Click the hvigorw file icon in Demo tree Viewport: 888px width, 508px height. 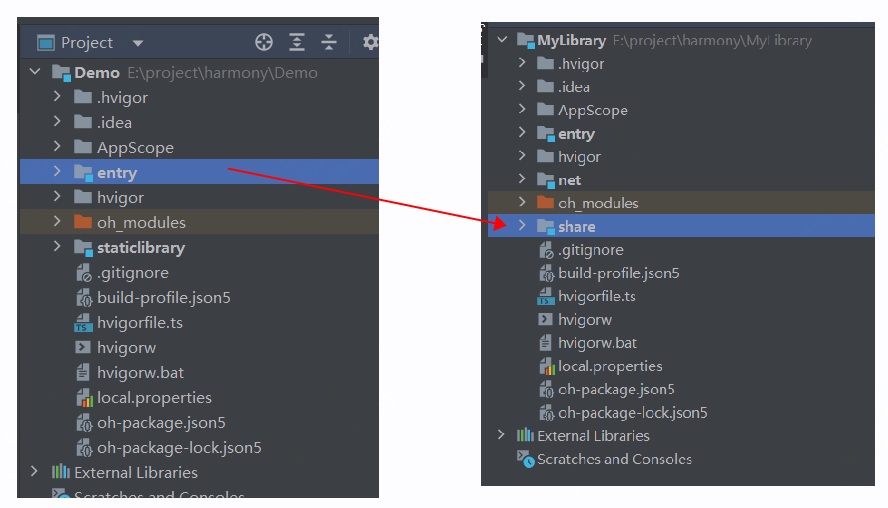click(x=82, y=348)
